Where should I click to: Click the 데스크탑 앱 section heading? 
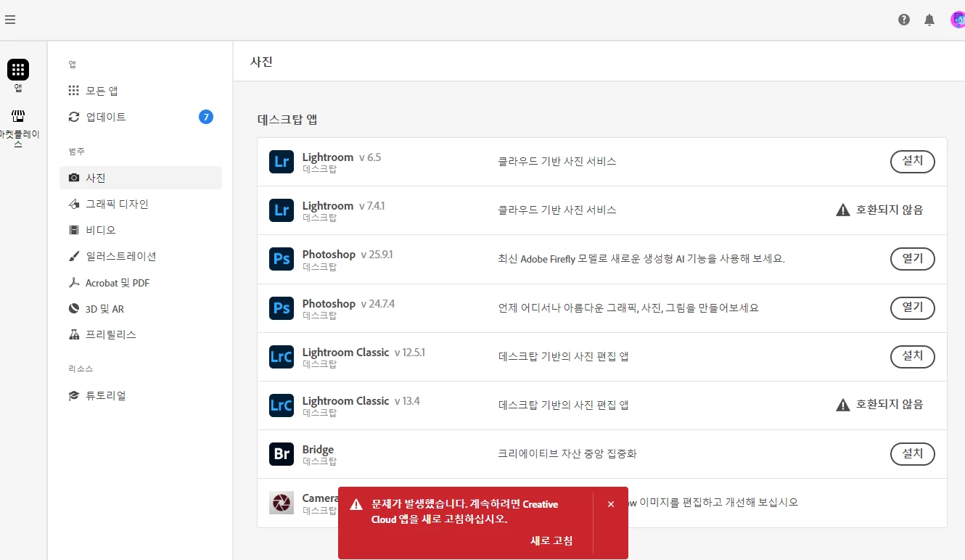coord(287,120)
